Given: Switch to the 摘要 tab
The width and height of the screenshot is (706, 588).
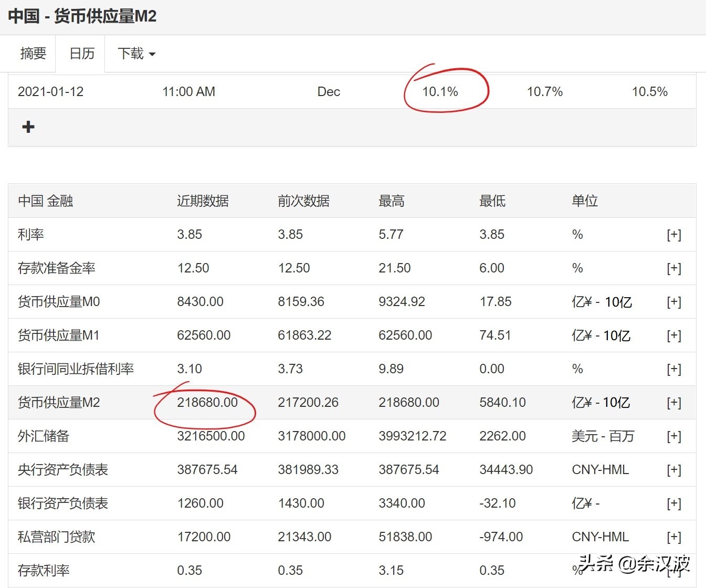Looking at the screenshot, I should pyautogui.click(x=33, y=54).
